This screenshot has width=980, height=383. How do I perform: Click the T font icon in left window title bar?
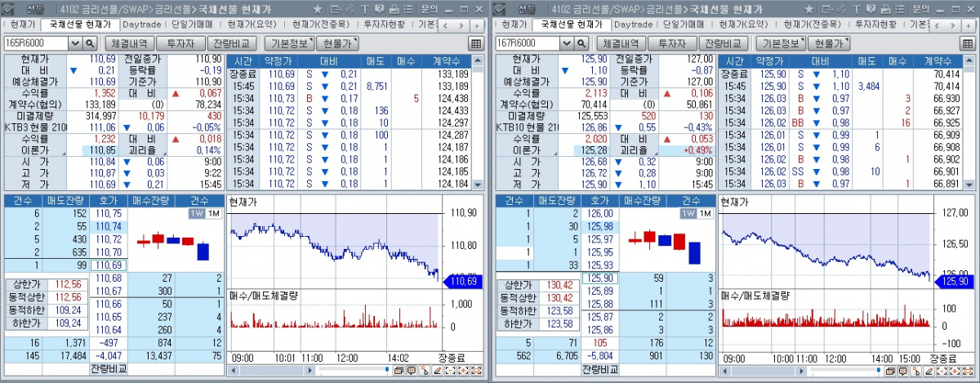364,8
